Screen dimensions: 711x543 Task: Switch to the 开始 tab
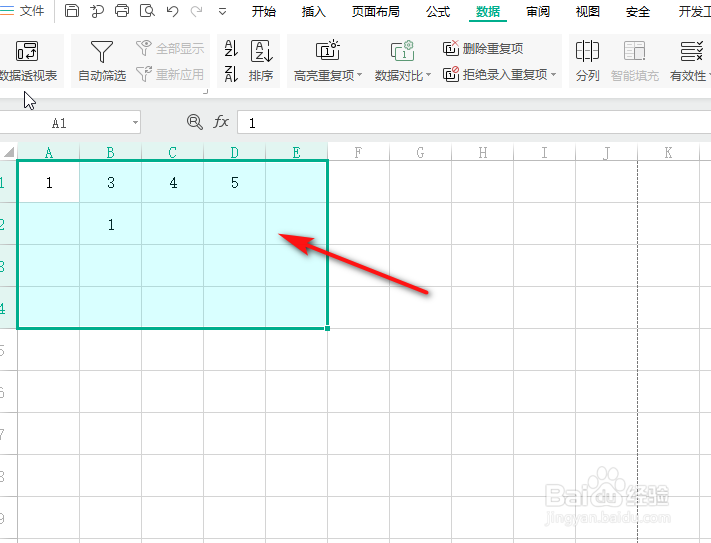pos(264,11)
